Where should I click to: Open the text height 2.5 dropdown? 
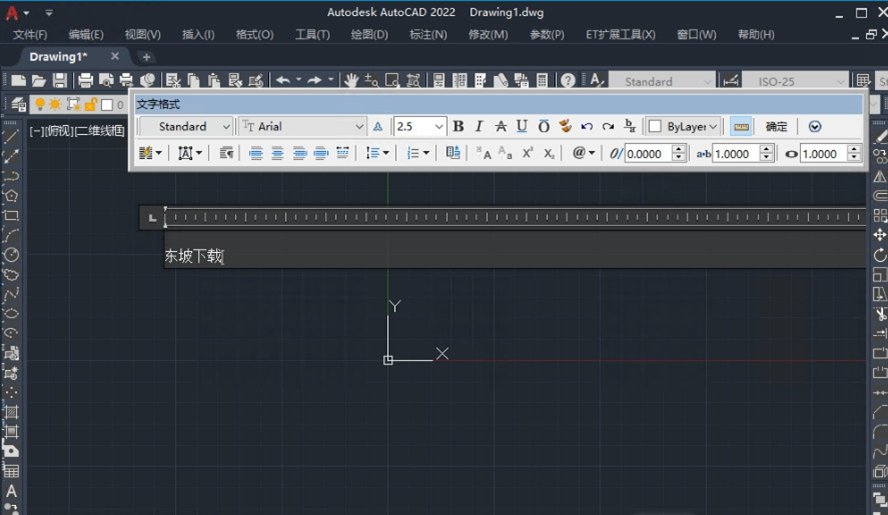[x=420, y=126]
